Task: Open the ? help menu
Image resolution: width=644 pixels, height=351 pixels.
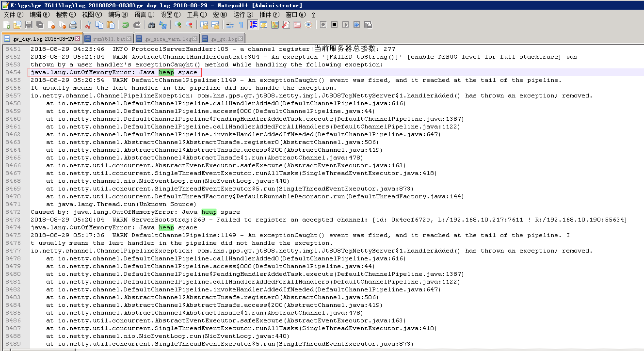Action: (313, 15)
